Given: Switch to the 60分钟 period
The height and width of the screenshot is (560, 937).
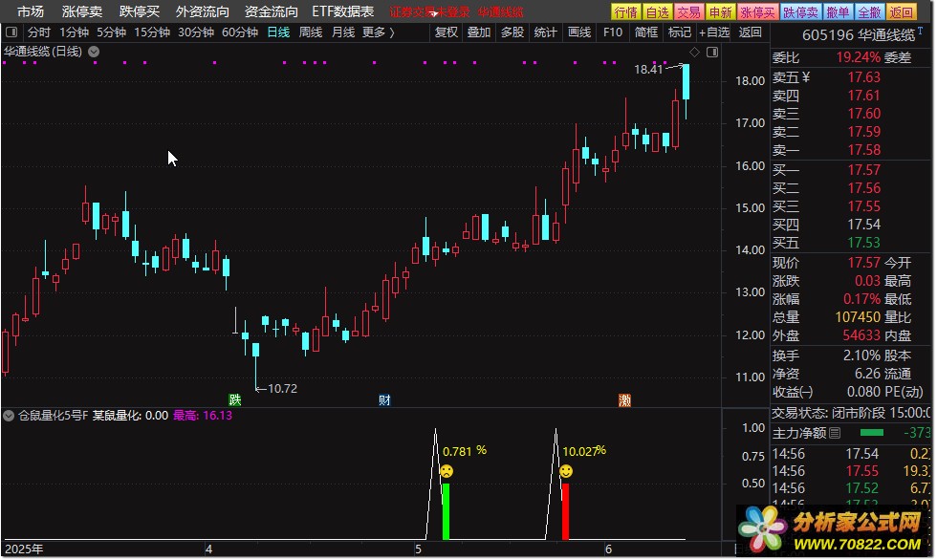Looking at the screenshot, I should click(x=240, y=32).
